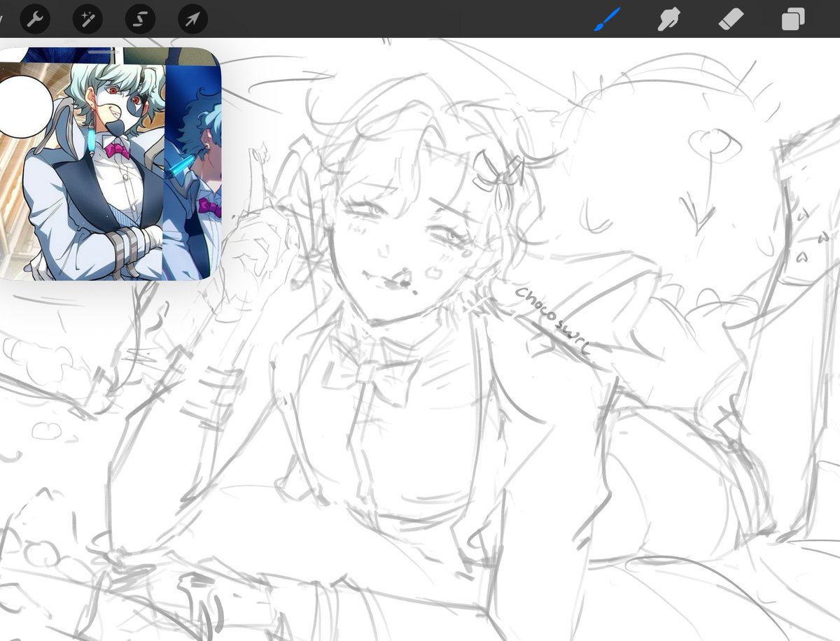Viewport: 840px width, 641px height.
Task: Open the Adjustments magic wand menu
Action: click(87, 19)
